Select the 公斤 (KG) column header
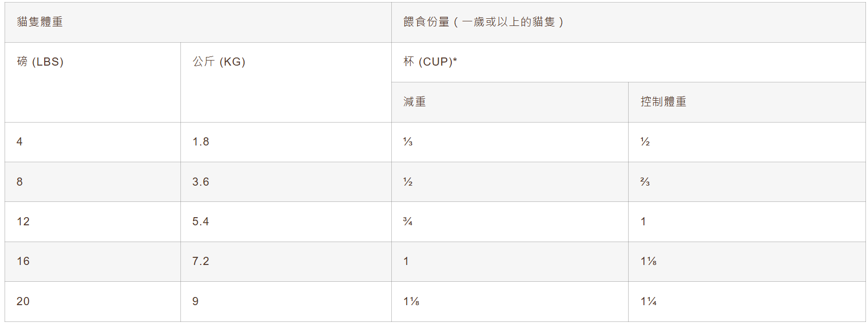868x326 pixels. click(x=219, y=62)
